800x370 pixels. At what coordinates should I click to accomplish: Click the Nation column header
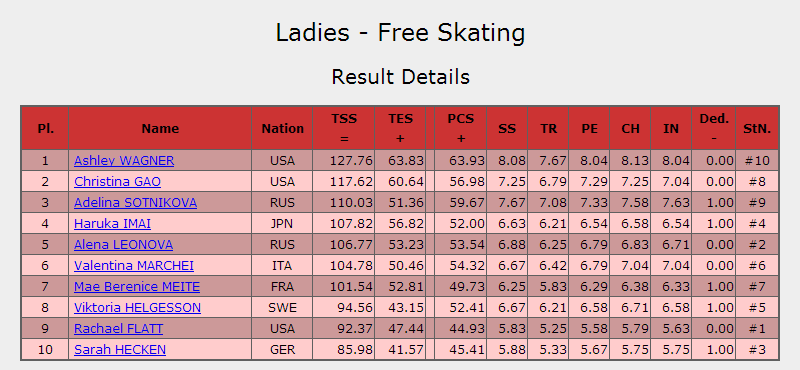tap(283, 128)
